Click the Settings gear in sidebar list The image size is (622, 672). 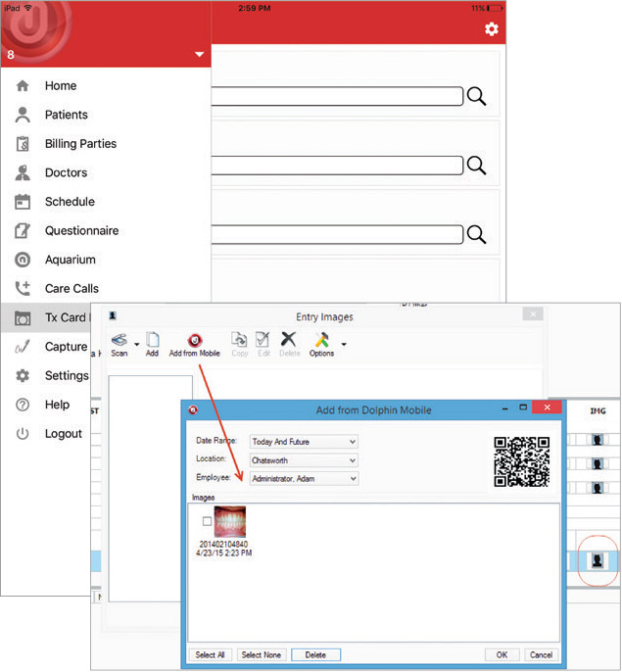(x=23, y=376)
